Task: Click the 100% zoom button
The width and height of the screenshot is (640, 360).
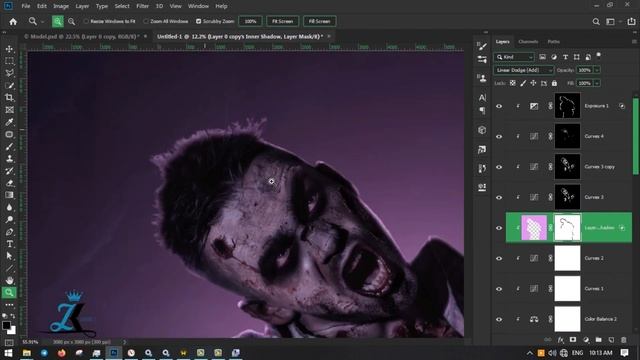Action: tap(250, 21)
